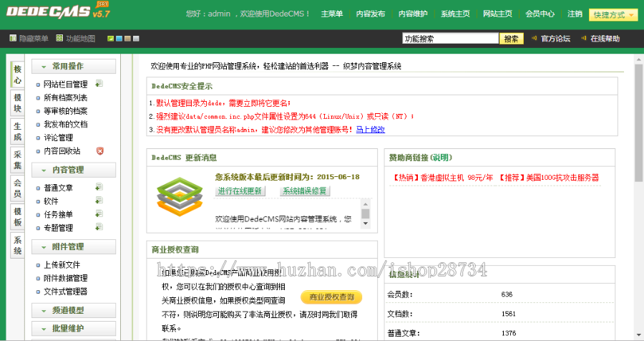Click the 马上修改 link
The height and width of the screenshot is (341, 644).
click(370, 130)
